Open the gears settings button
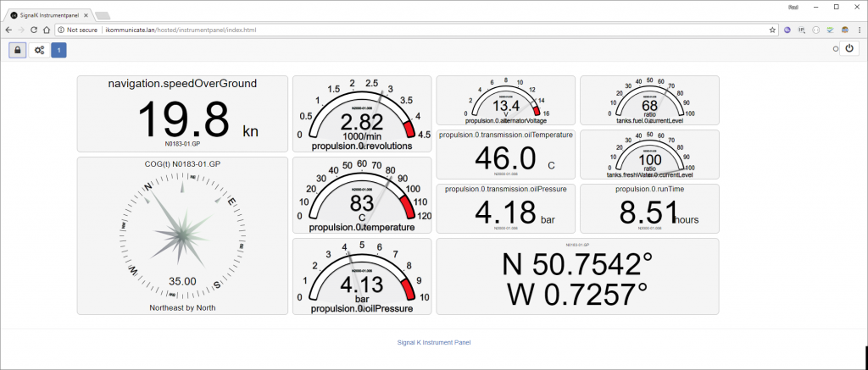The height and width of the screenshot is (370, 868). point(39,50)
